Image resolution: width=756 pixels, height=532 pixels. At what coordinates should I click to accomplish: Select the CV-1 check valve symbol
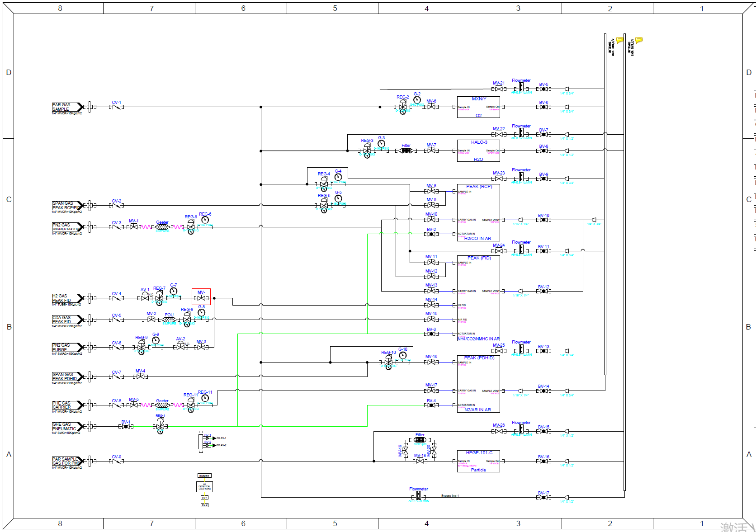tap(117, 107)
